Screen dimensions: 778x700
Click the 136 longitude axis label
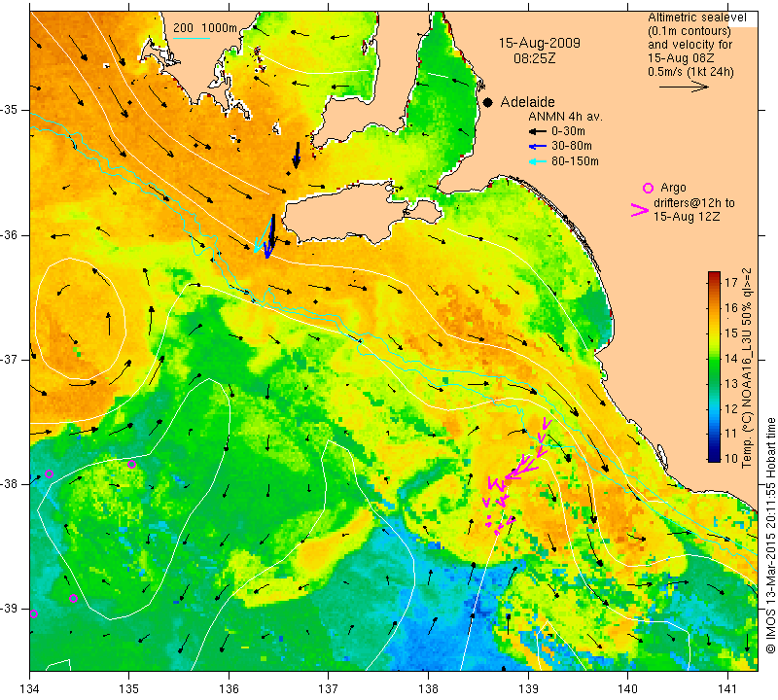pos(229,689)
